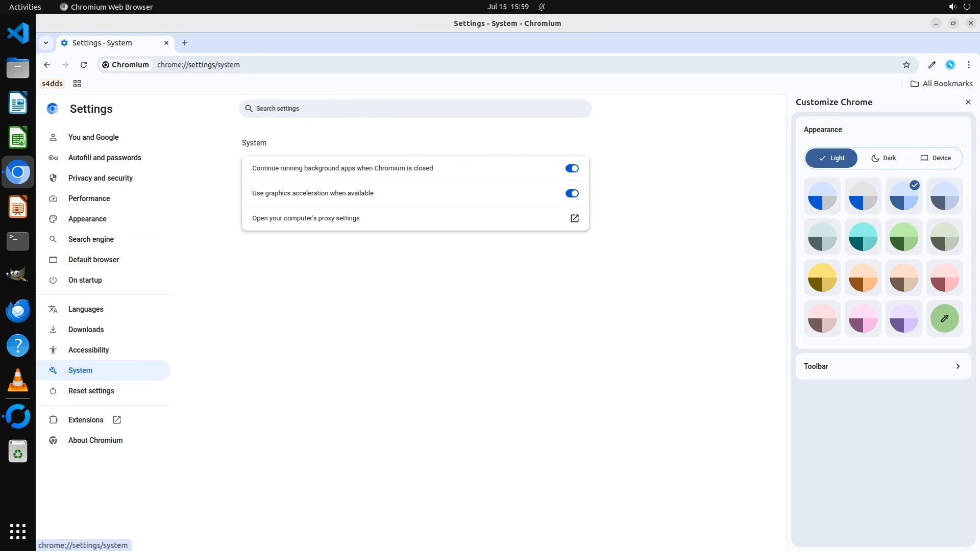Open the apps grid bookmark icon

click(x=77, y=84)
